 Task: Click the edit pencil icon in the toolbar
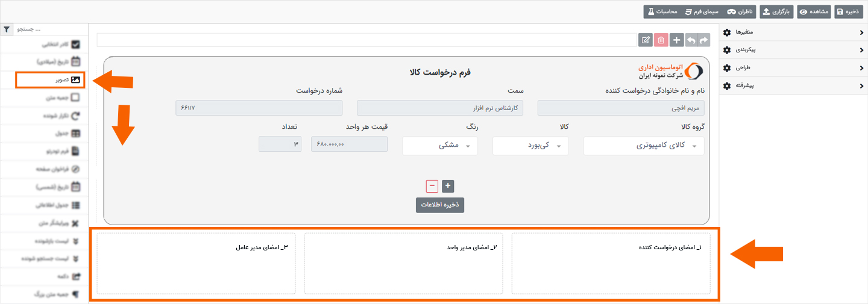[646, 40]
